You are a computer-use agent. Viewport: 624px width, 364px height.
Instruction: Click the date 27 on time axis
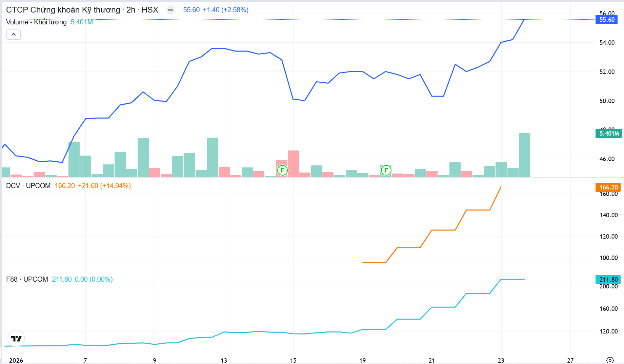pyautogui.click(x=570, y=360)
